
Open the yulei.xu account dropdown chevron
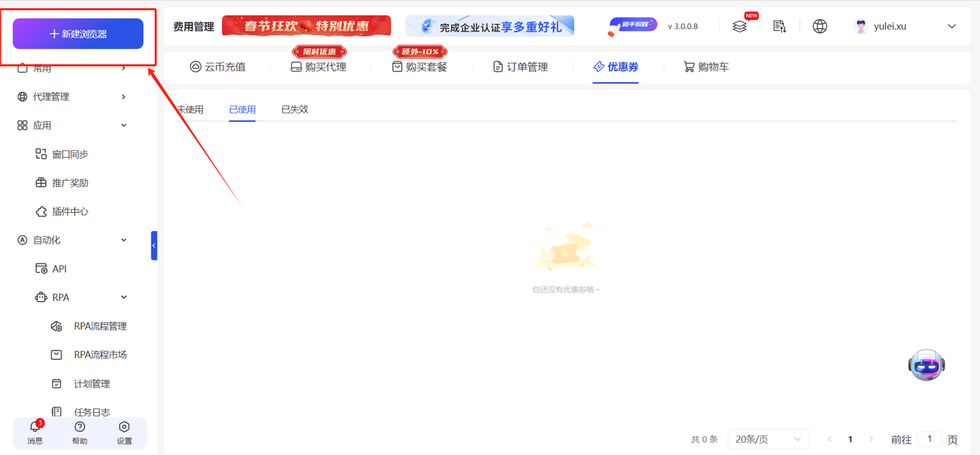click(x=952, y=25)
